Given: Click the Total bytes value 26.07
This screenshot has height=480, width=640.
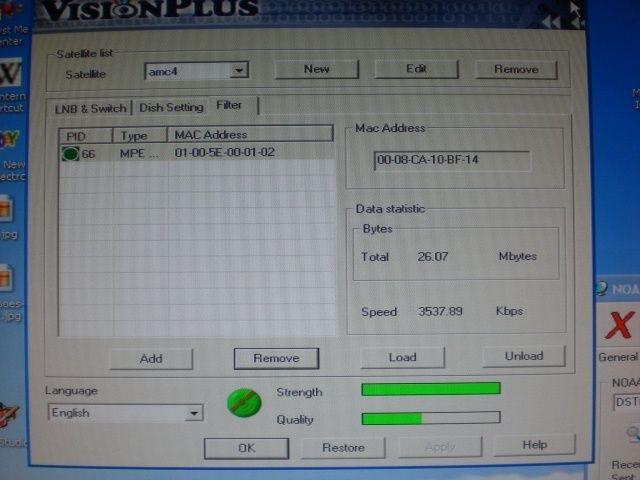Looking at the screenshot, I should point(433,257).
